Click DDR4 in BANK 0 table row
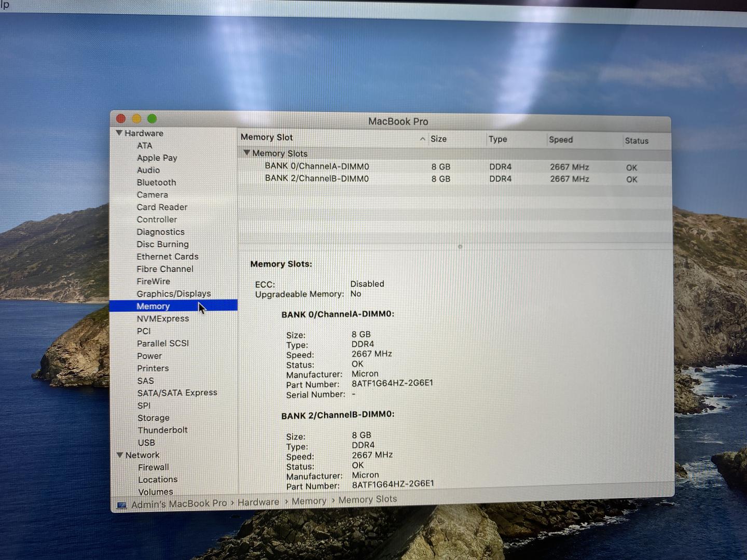Viewport: 747px width, 560px height. point(501,167)
